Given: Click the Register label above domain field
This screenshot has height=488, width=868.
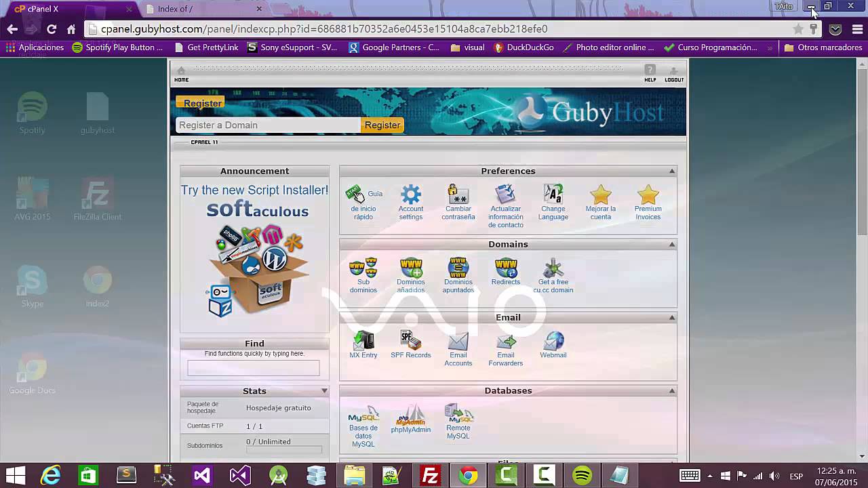Looking at the screenshot, I should [x=201, y=103].
